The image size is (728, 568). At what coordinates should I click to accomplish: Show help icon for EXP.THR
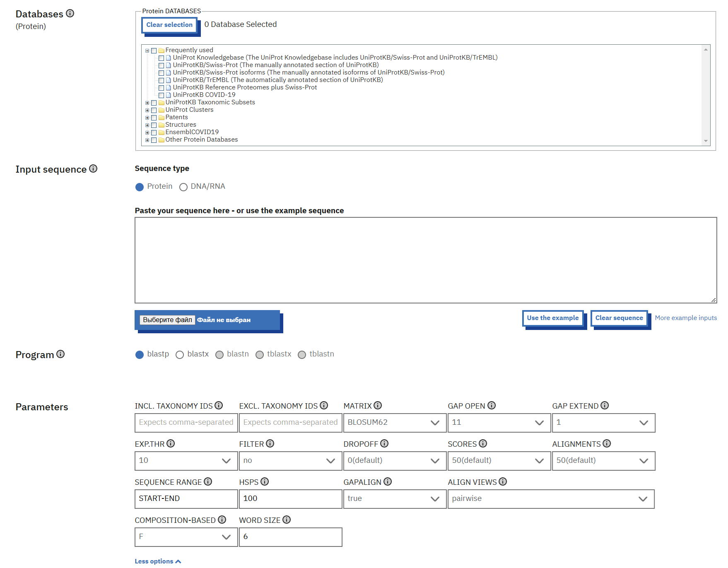pyautogui.click(x=171, y=443)
